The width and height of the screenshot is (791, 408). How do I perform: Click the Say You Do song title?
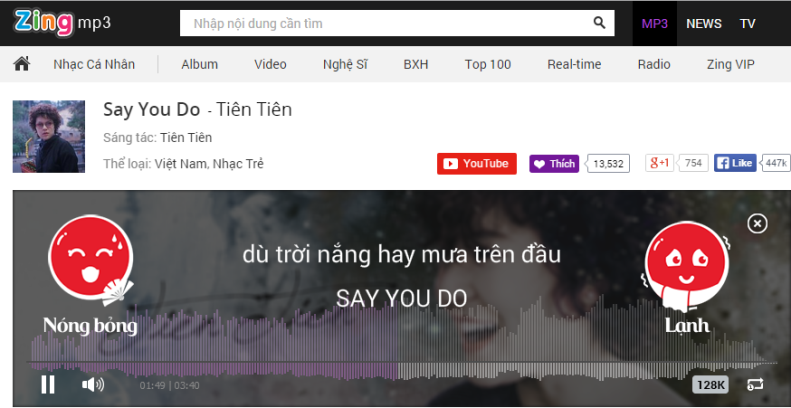point(152,109)
